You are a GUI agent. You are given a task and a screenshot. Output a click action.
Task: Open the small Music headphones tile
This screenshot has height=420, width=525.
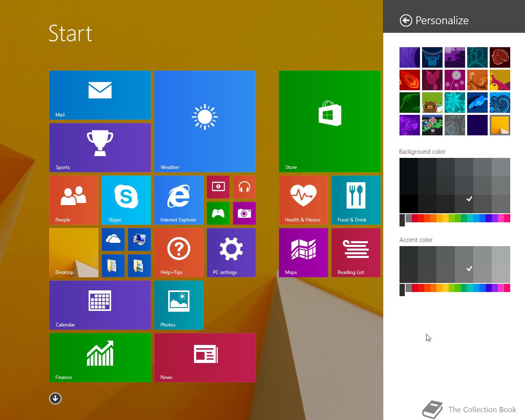tap(244, 187)
